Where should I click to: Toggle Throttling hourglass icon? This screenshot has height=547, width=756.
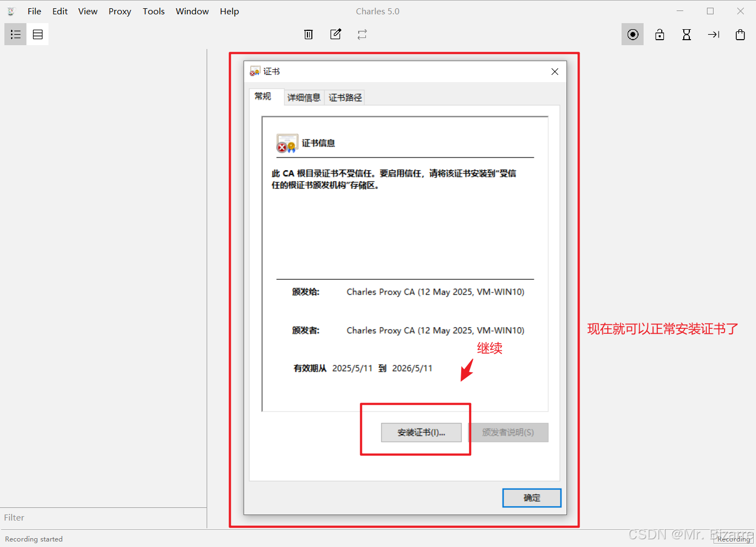pyautogui.click(x=687, y=34)
